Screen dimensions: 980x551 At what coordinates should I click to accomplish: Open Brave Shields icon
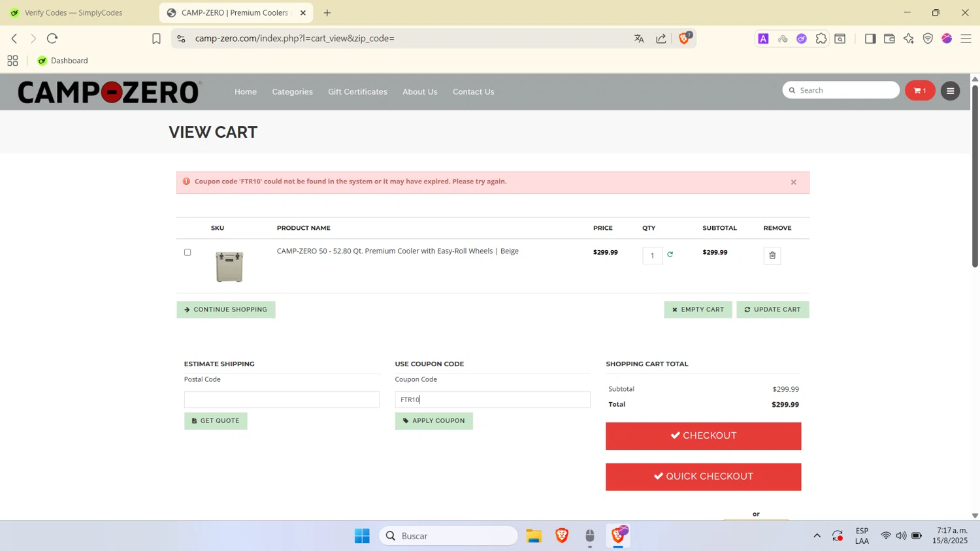click(685, 39)
